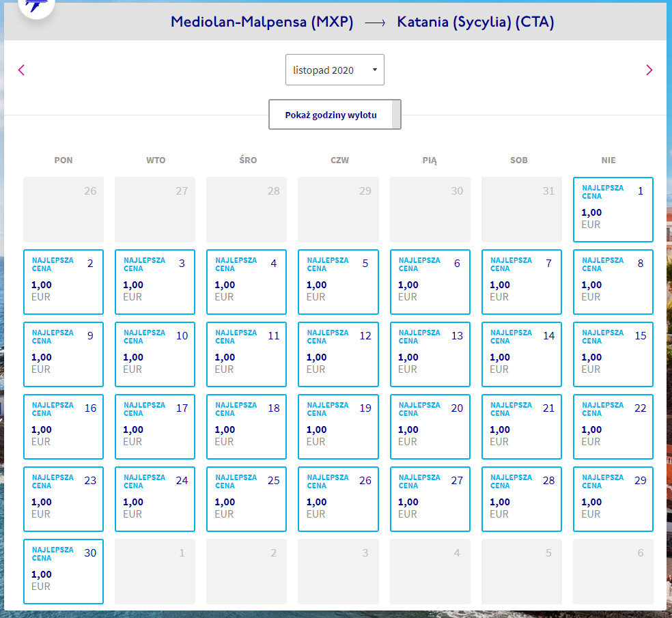The width and height of the screenshot is (672, 618).
Task: Select November 2 best price cell
Action: [x=64, y=282]
